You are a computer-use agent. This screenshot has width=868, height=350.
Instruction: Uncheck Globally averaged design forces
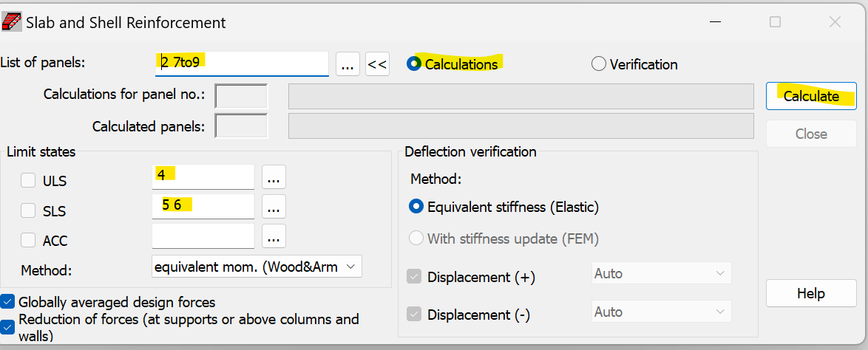point(8,301)
